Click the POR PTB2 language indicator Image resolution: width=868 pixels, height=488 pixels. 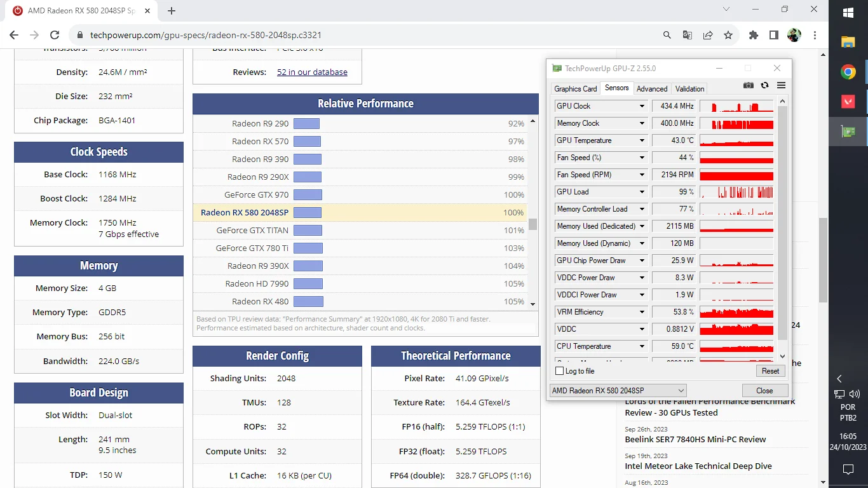click(848, 412)
